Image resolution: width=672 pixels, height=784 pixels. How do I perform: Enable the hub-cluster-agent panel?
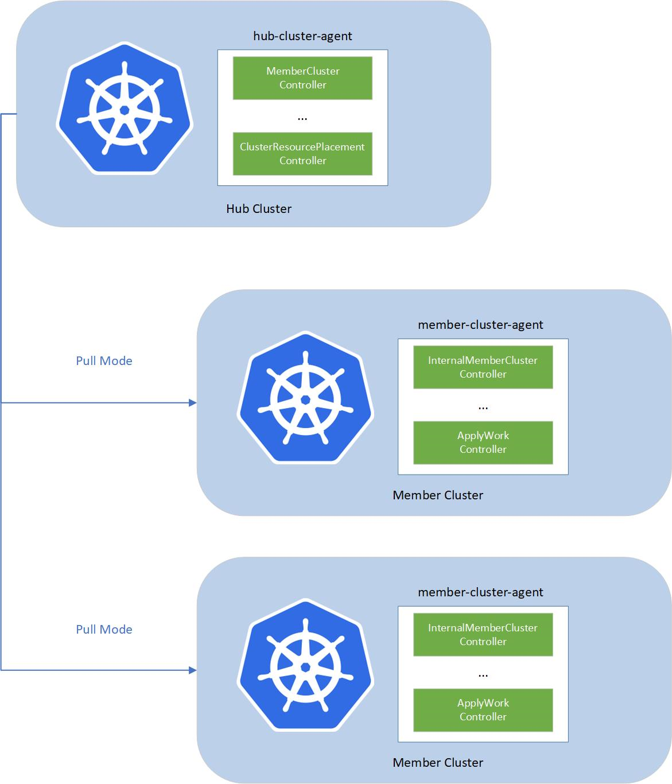pos(302,36)
